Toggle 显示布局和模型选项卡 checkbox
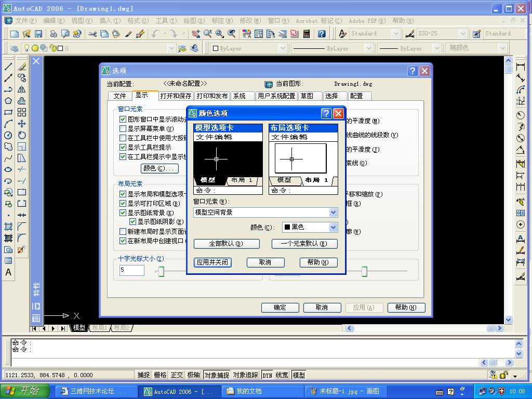Viewport: 532px width, 399px height. coord(123,194)
